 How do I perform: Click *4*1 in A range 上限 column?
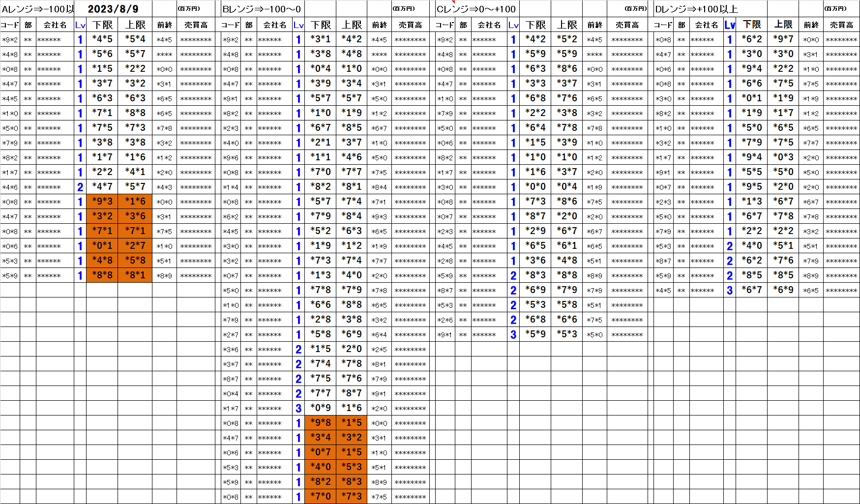tap(135, 172)
